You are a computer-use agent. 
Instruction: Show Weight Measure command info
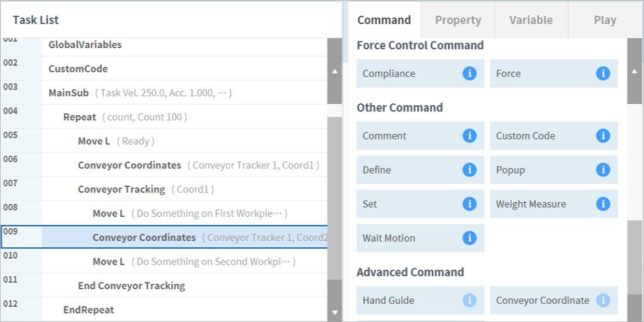coord(602,204)
